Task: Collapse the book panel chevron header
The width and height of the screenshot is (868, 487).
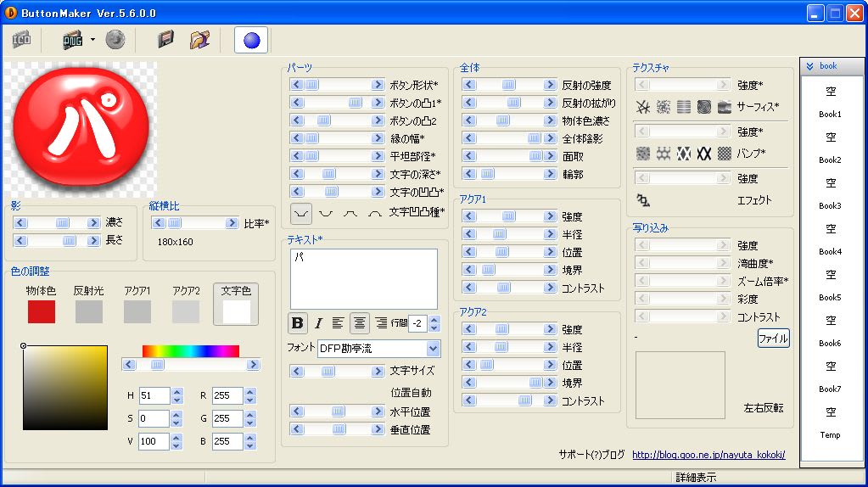Action: (x=810, y=66)
